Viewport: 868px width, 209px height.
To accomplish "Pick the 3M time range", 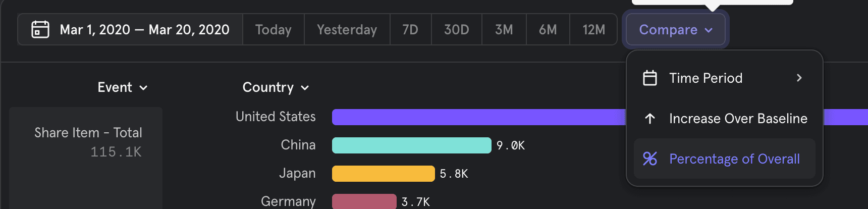I will pyautogui.click(x=504, y=30).
